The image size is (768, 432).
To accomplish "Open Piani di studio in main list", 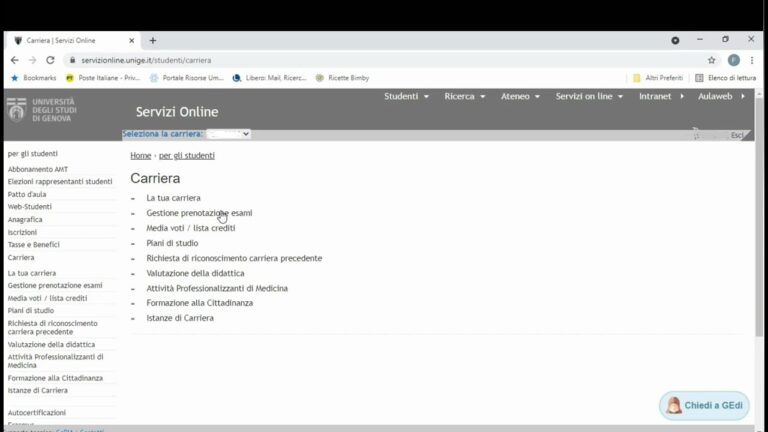I will (172, 243).
